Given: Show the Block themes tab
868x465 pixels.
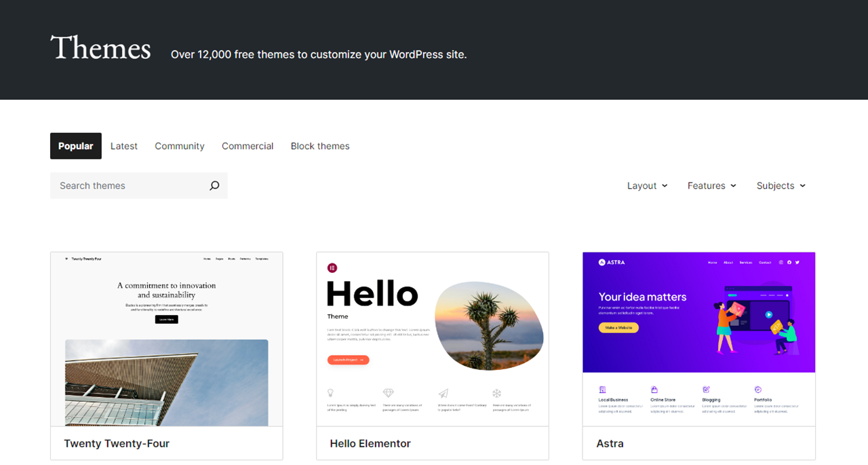Looking at the screenshot, I should click(x=320, y=146).
